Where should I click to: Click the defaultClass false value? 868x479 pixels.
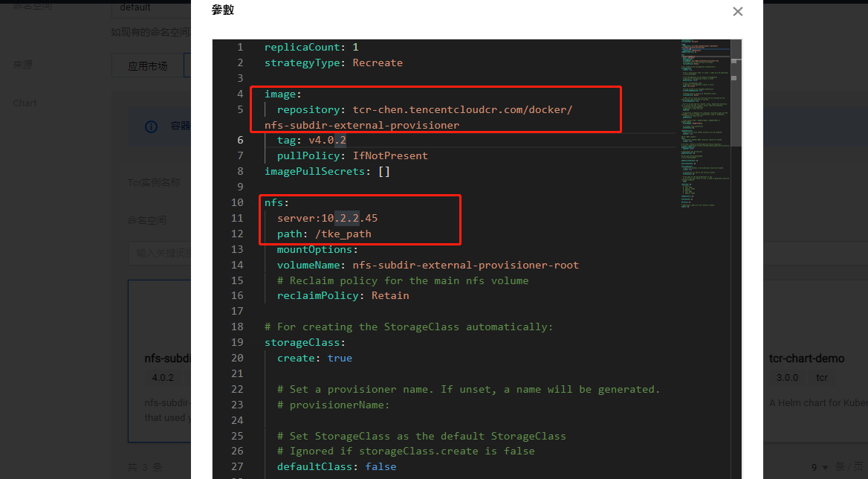380,466
